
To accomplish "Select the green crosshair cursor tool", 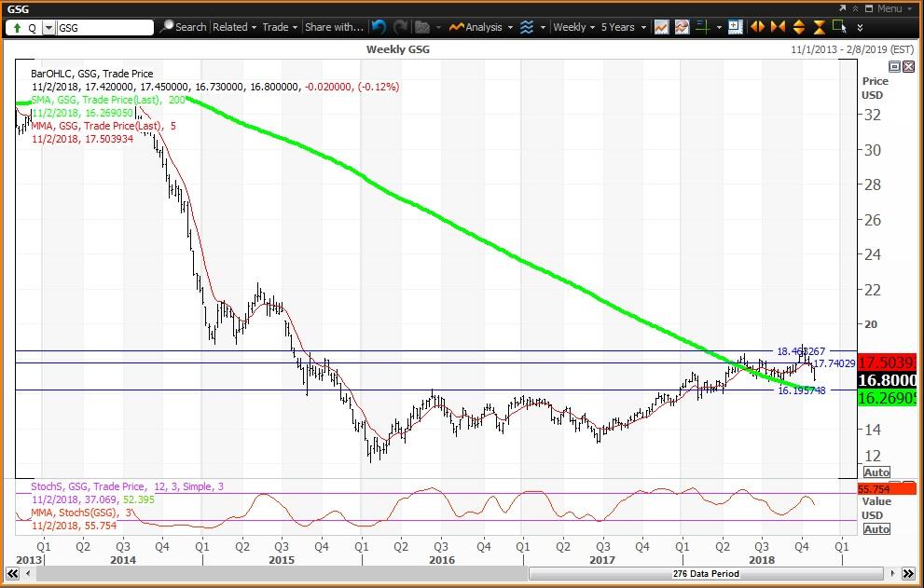I will point(702,27).
